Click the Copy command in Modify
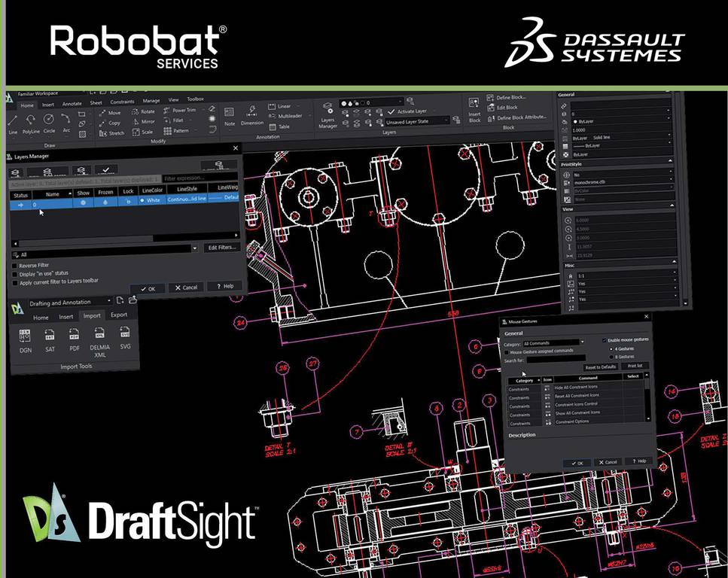 click(x=110, y=123)
